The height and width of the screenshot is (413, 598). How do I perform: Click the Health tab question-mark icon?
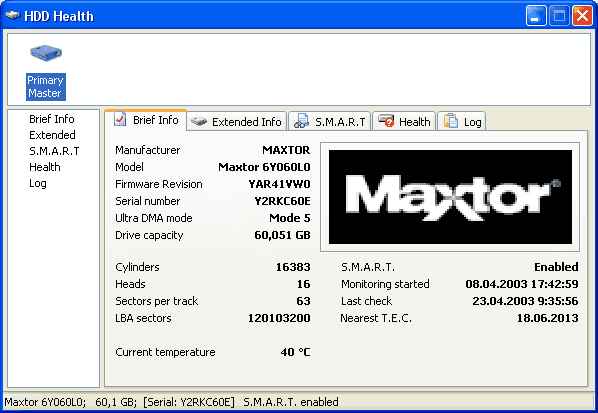pos(386,121)
